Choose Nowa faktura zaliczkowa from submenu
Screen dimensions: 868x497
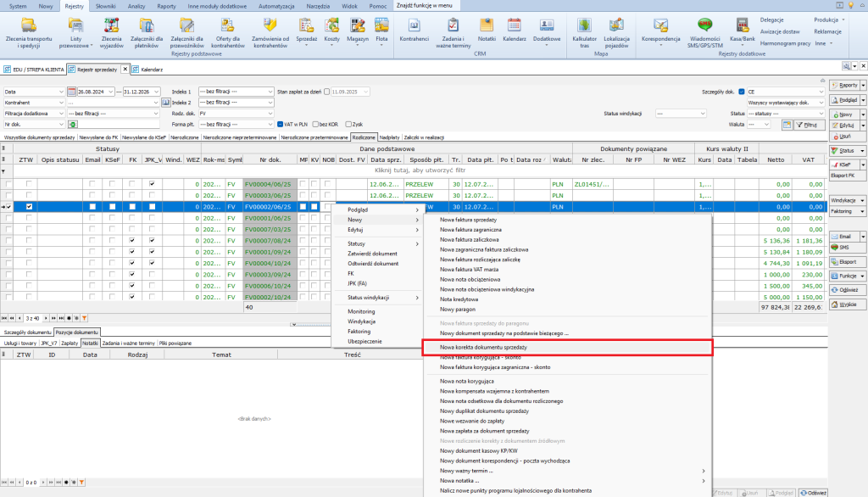(x=472, y=239)
